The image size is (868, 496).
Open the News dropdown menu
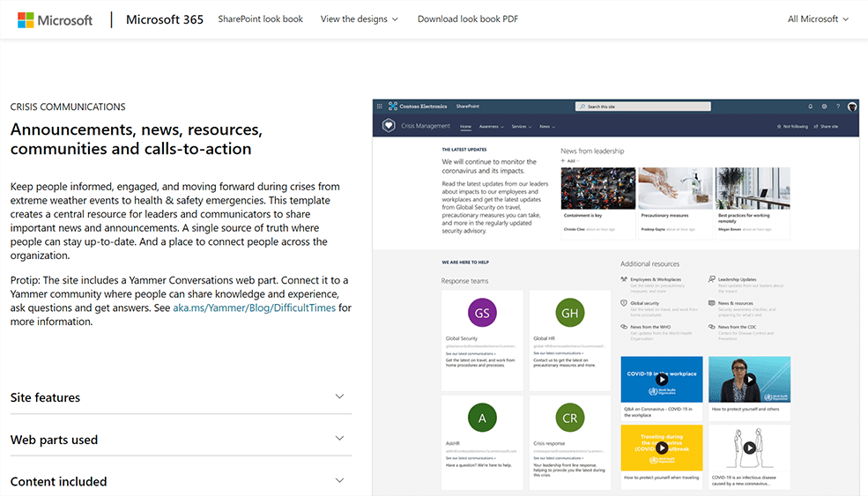click(547, 126)
